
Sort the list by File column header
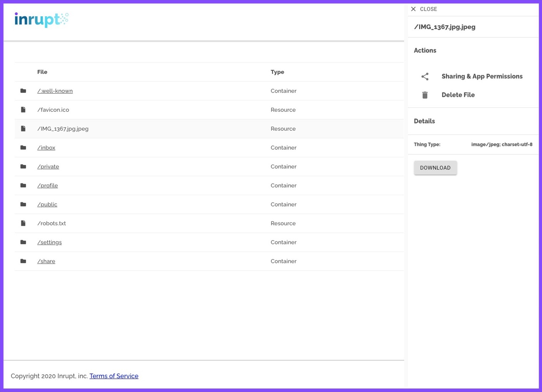(x=42, y=72)
